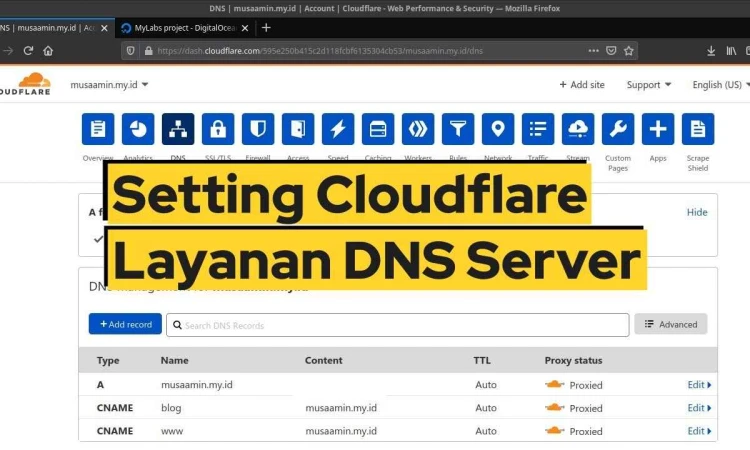The height and width of the screenshot is (450, 750).
Task: Click the Add site link
Action: 582,85
